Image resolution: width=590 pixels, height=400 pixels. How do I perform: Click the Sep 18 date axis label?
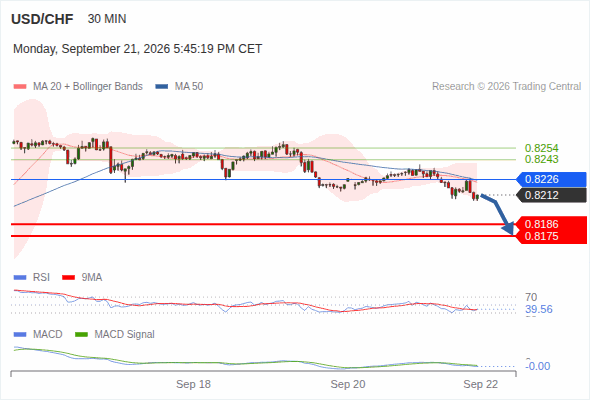[x=193, y=384]
